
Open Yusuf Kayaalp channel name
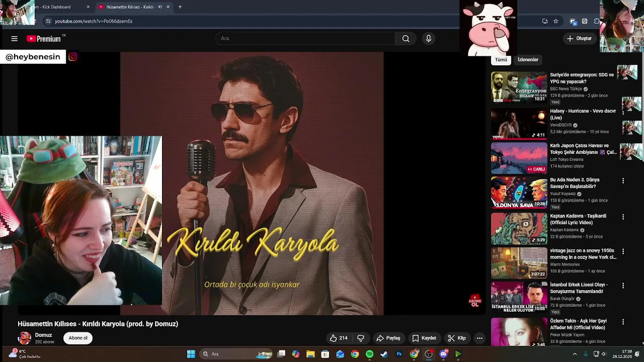tap(562, 194)
